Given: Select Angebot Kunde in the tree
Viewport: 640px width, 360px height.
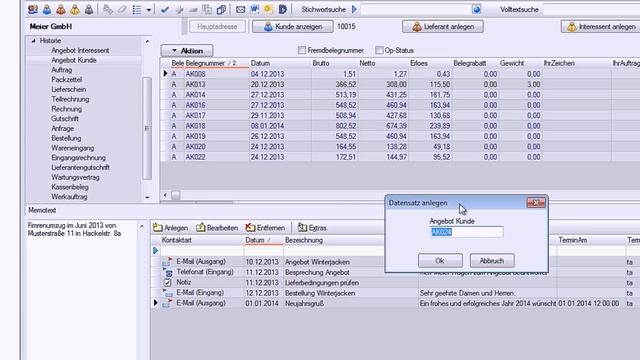Looking at the screenshot, I should [74, 60].
